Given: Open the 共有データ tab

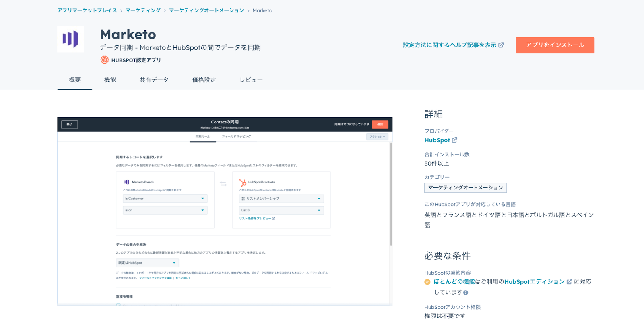Looking at the screenshot, I should 154,80.
